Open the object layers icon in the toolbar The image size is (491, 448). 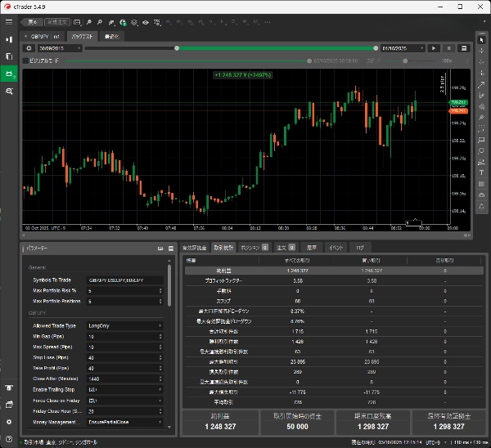tap(134, 22)
